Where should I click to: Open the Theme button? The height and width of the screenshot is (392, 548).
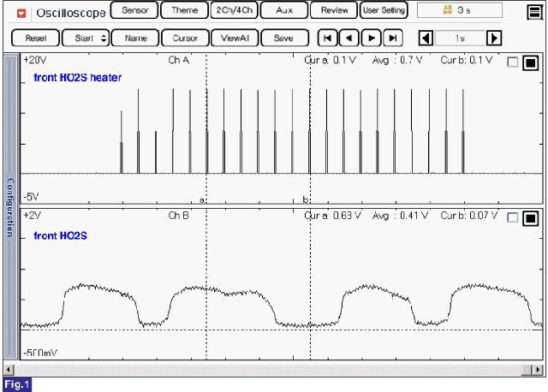tap(185, 10)
